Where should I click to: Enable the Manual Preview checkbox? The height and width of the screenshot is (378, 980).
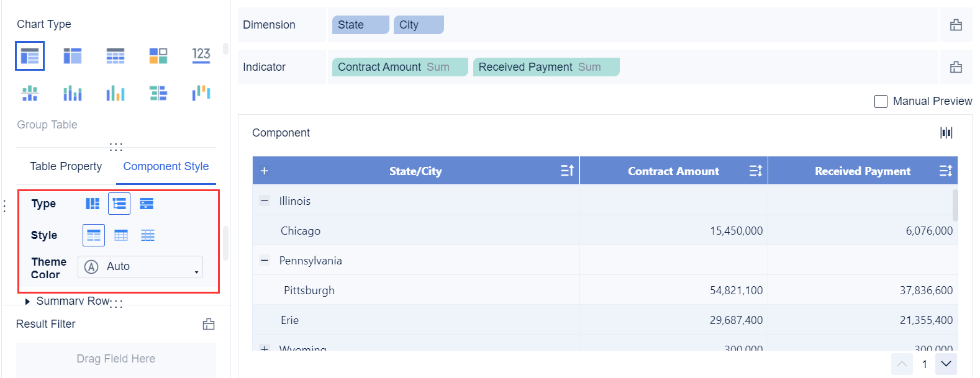click(881, 101)
